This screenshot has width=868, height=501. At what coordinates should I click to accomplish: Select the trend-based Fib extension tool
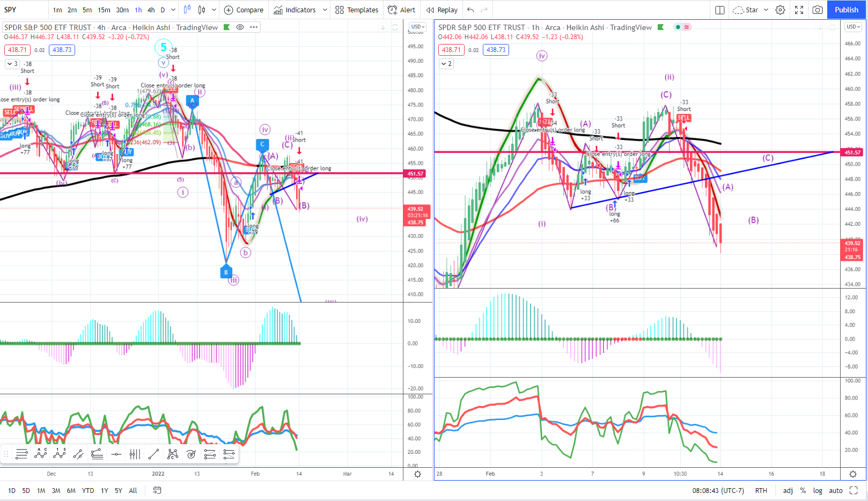tap(229, 454)
